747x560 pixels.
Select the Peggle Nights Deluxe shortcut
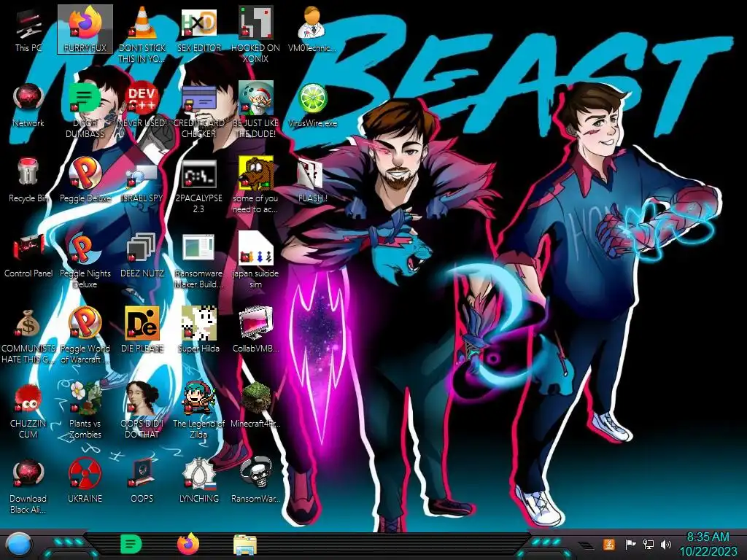tap(85, 261)
